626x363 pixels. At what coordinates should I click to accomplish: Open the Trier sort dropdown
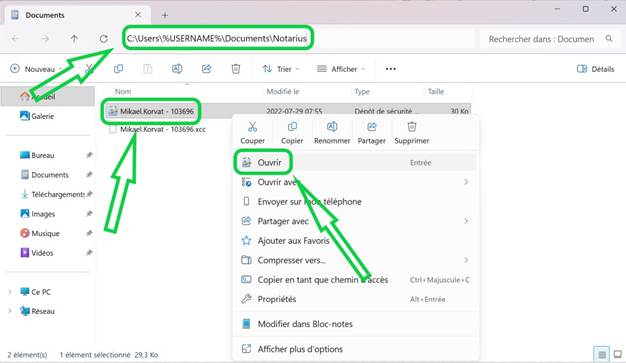(x=281, y=69)
